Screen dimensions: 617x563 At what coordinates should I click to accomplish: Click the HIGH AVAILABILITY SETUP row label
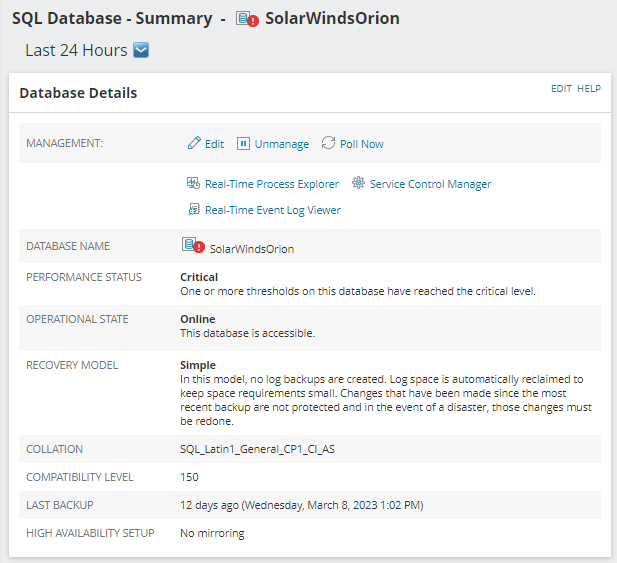(90, 533)
